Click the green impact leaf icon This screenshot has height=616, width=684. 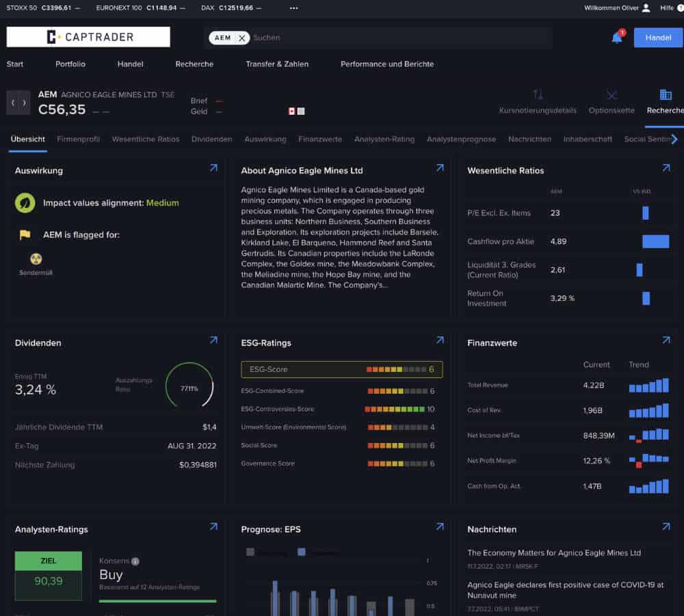coord(25,203)
